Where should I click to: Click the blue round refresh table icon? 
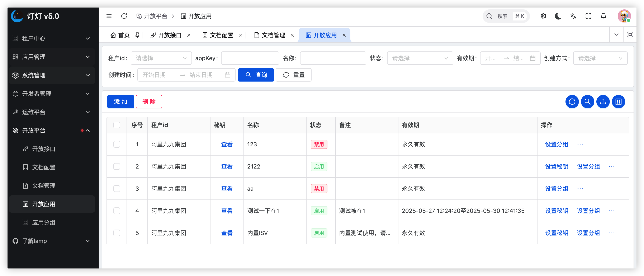coord(572,102)
